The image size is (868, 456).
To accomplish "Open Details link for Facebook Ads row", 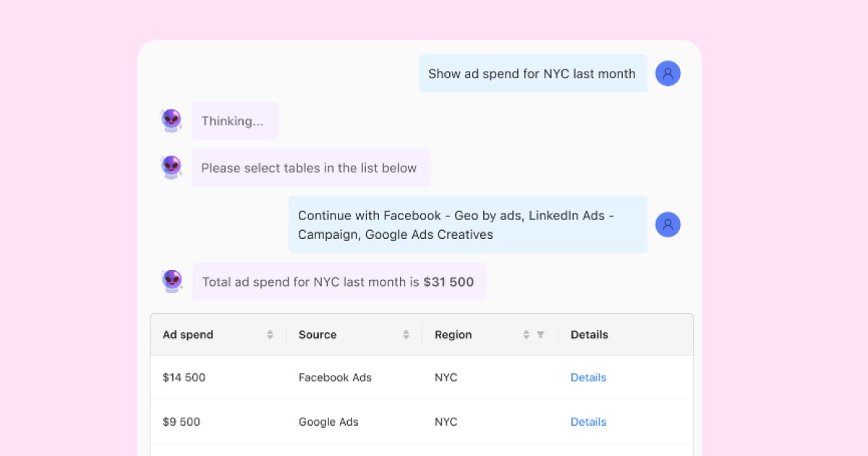I will coord(588,378).
